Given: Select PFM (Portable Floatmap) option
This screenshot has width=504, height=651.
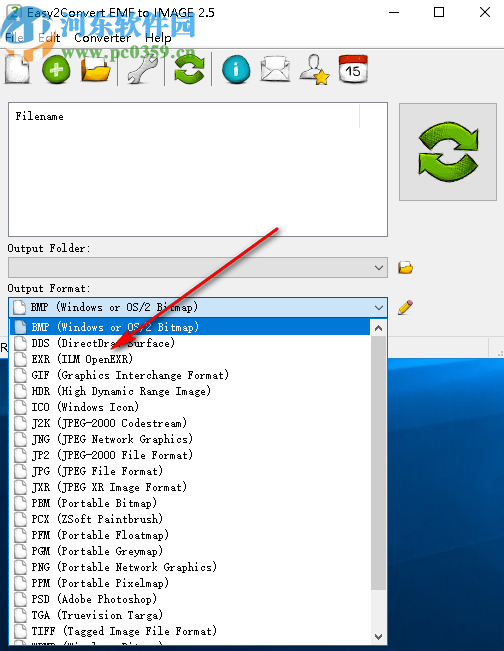Looking at the screenshot, I should [x=190, y=535].
